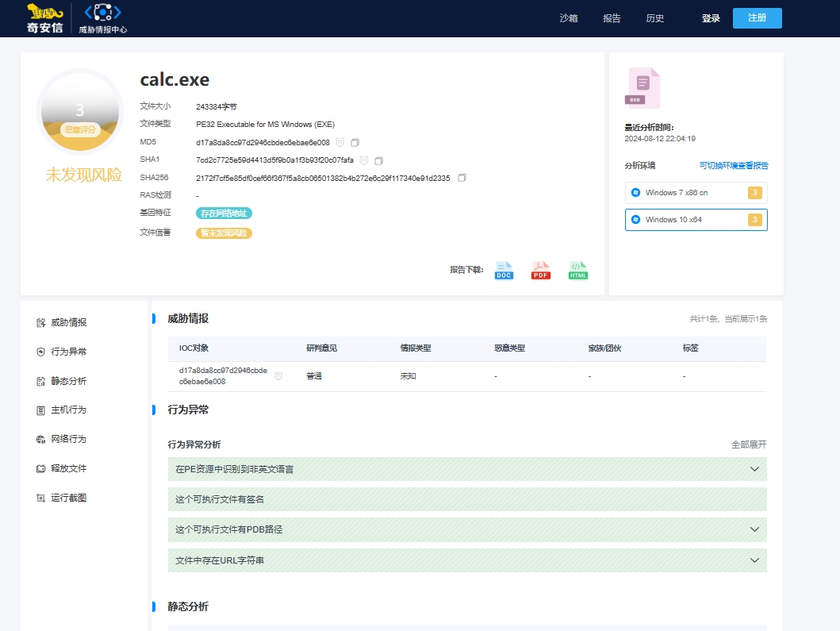
Task: Click the 静态分析 sidebar icon
Action: tap(40, 381)
